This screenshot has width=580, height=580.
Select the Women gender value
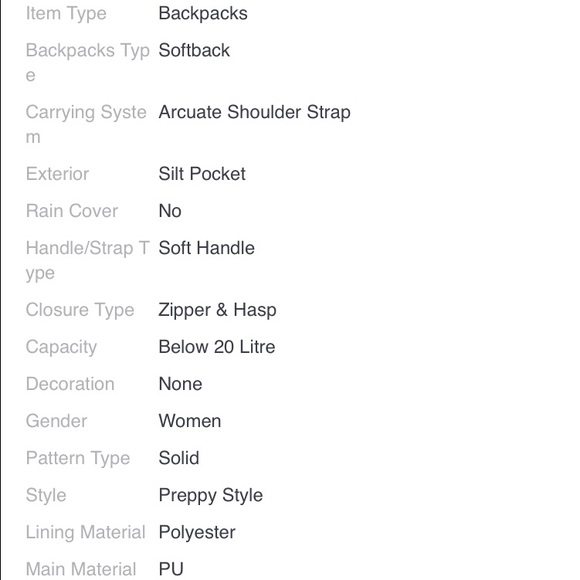point(190,421)
